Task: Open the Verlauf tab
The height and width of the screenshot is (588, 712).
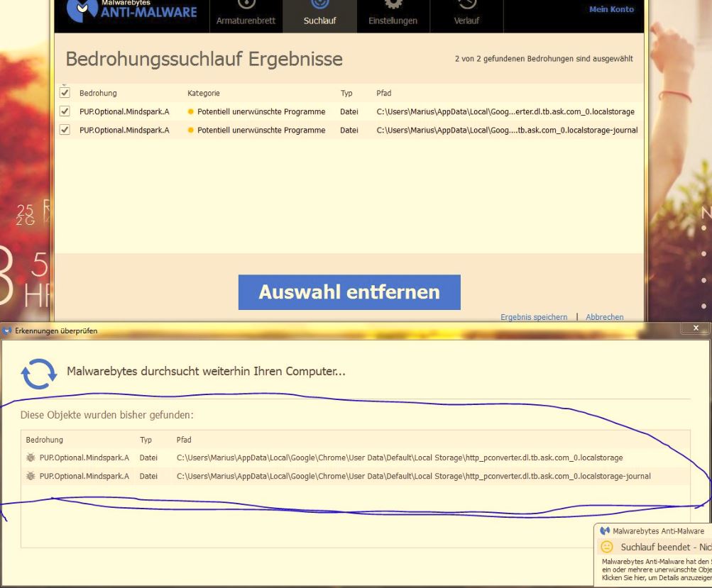Action: click(466, 16)
